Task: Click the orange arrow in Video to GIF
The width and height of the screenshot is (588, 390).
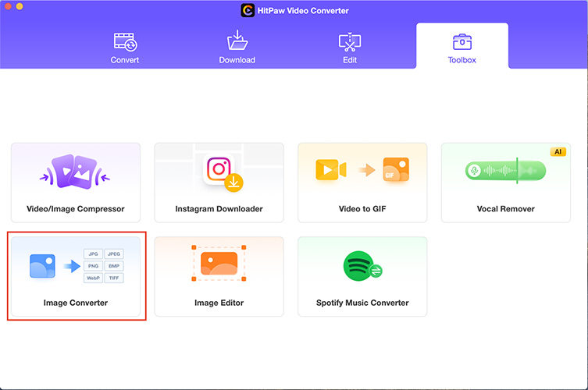Action: [367, 170]
